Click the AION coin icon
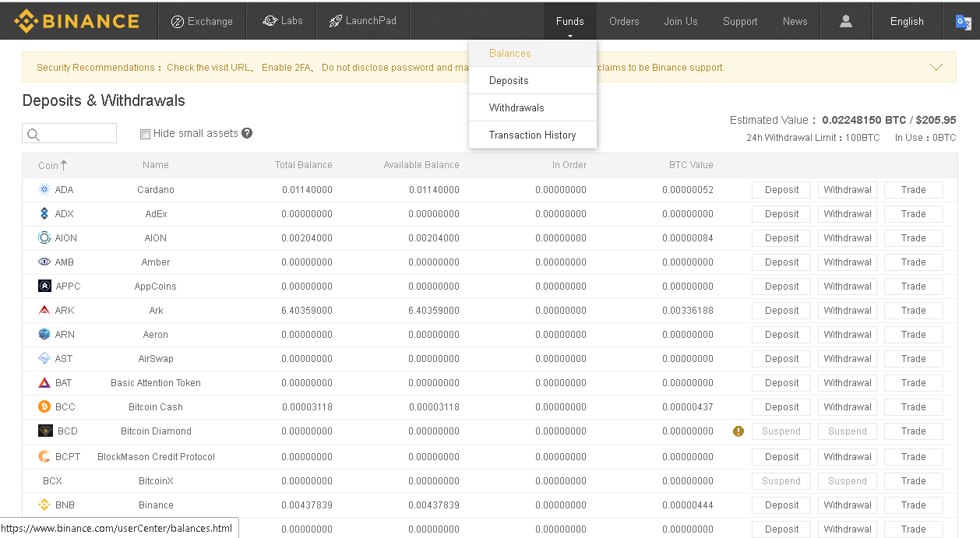This screenshot has width=980, height=538. coord(44,237)
